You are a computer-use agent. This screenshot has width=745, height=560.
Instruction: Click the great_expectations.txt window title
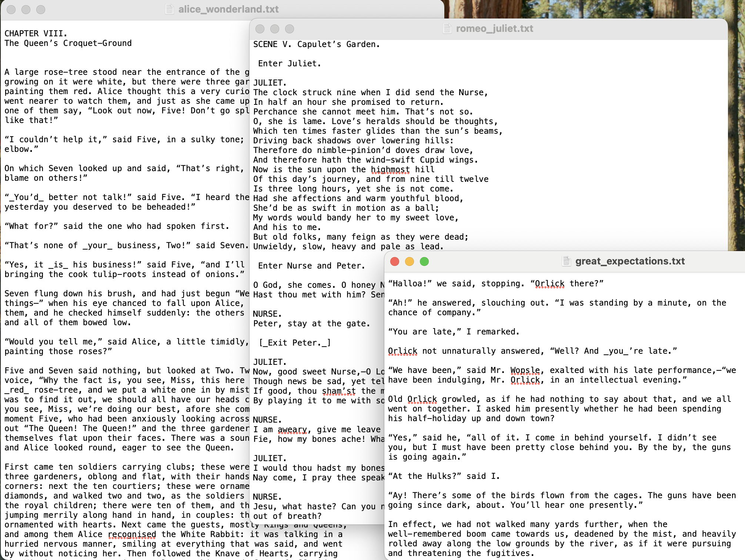click(x=629, y=261)
